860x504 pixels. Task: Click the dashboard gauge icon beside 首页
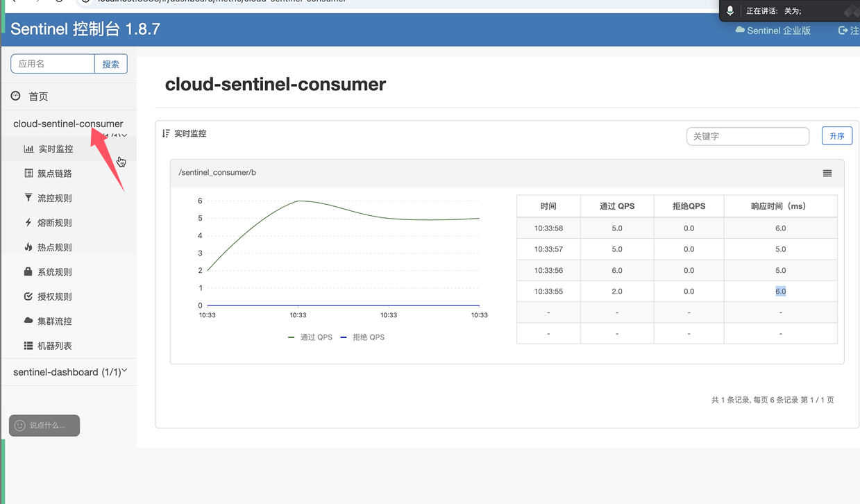[16, 96]
